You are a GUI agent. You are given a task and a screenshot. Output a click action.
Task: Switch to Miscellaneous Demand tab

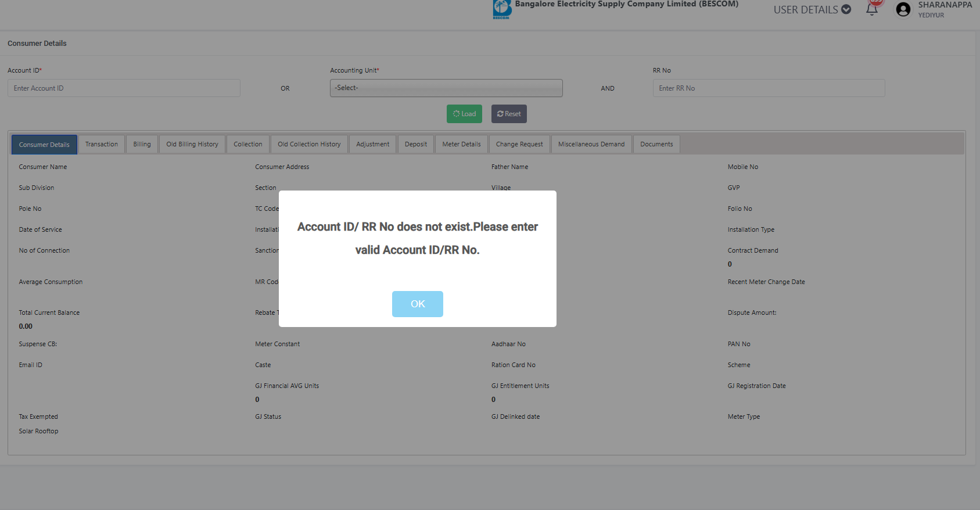click(591, 144)
